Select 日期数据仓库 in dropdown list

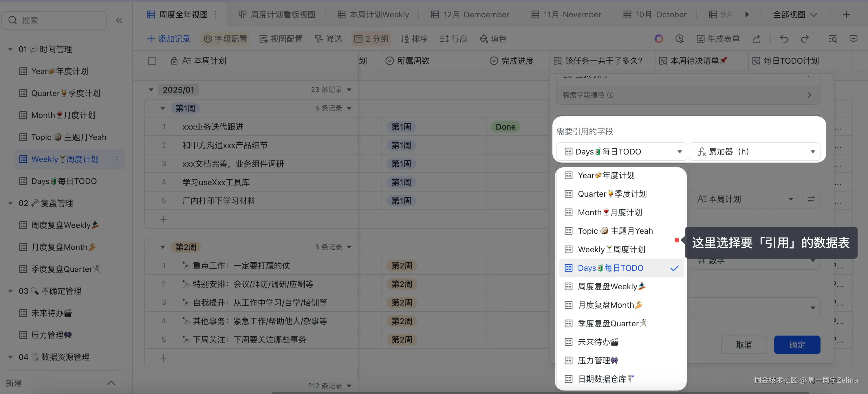point(621,379)
